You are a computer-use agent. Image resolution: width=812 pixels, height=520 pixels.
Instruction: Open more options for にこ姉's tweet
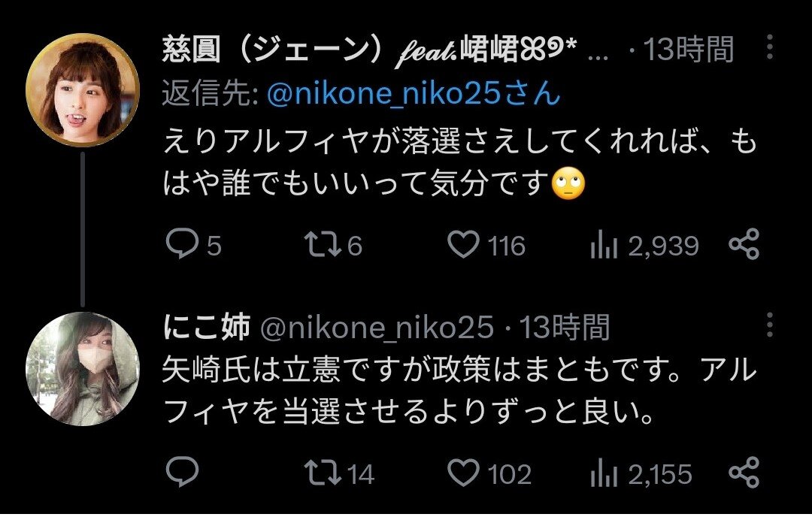pos(770,325)
